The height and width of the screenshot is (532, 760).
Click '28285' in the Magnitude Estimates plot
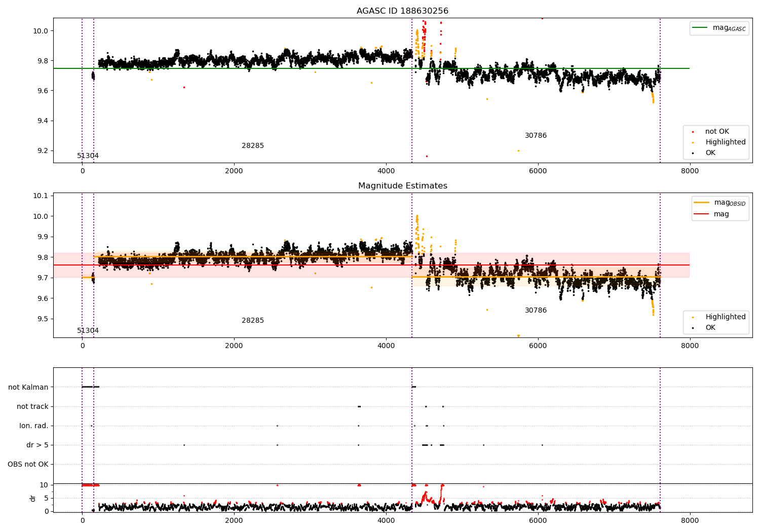[x=253, y=321]
